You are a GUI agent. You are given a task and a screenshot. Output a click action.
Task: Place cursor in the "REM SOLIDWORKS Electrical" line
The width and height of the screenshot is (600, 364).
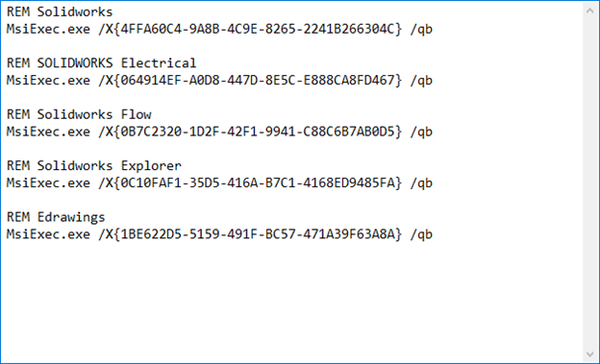click(x=101, y=63)
